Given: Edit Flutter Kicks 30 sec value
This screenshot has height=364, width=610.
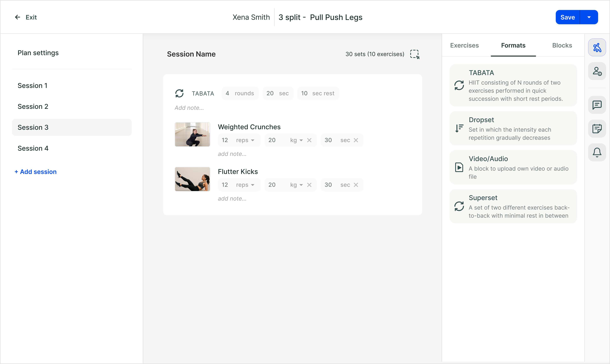Looking at the screenshot, I should click(x=328, y=185).
